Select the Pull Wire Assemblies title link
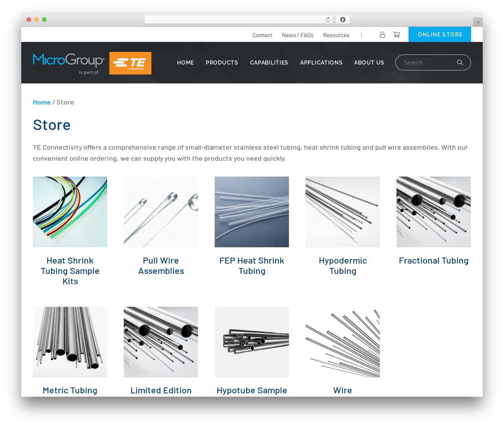 point(161,266)
